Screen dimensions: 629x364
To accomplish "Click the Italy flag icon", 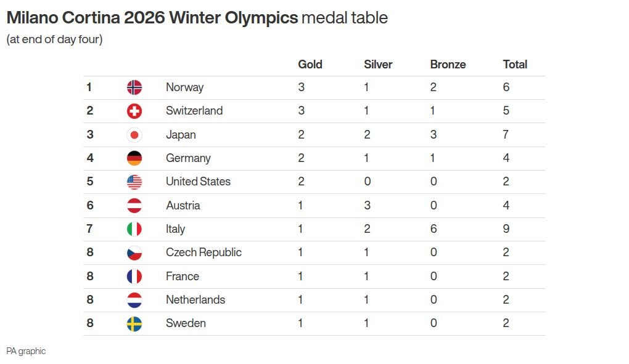I will pyautogui.click(x=134, y=229).
